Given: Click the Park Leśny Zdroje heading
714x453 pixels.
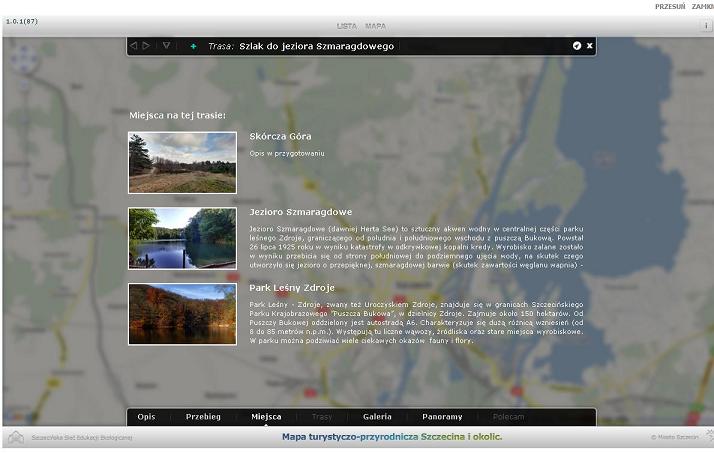Looking at the screenshot, I should pyautogui.click(x=292, y=288).
